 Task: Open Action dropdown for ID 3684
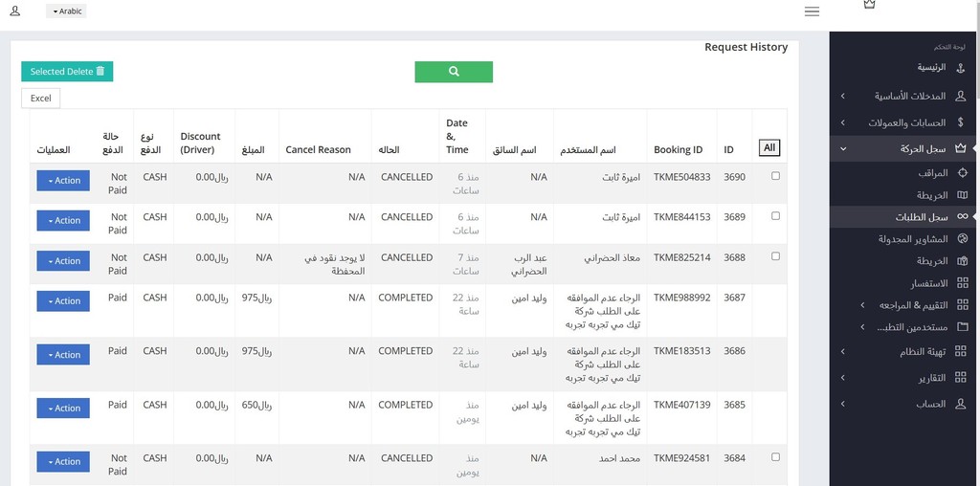pos(63,462)
